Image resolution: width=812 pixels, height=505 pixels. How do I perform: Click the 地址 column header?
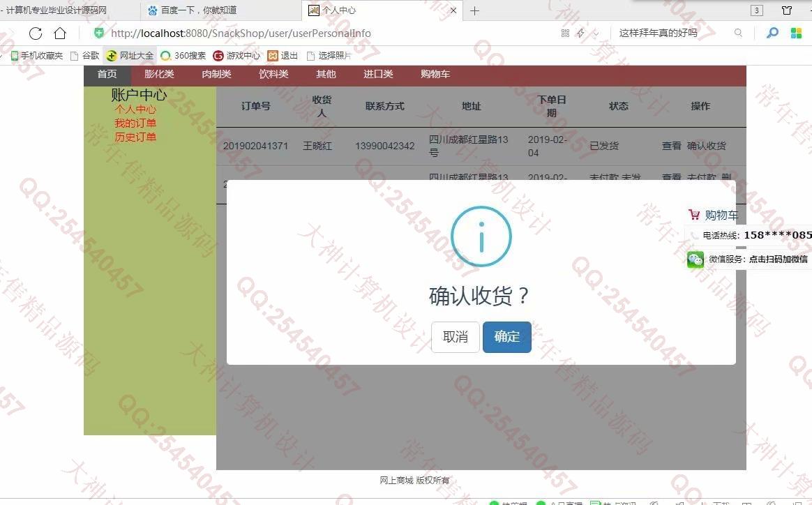472,106
